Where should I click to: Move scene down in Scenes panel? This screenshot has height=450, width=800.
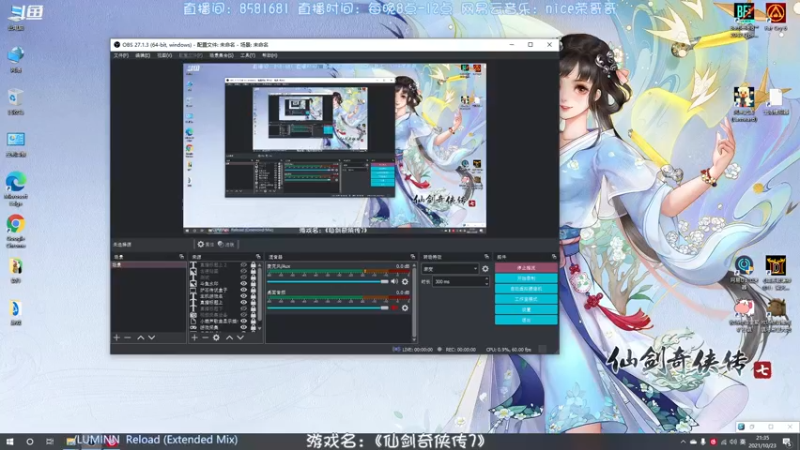(152, 338)
